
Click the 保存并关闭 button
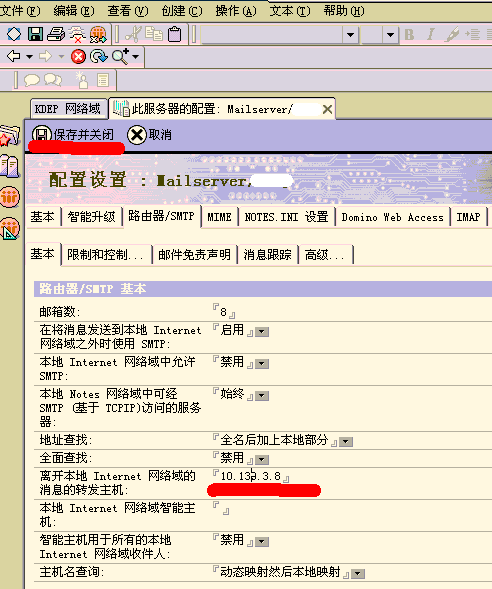[x=73, y=134]
